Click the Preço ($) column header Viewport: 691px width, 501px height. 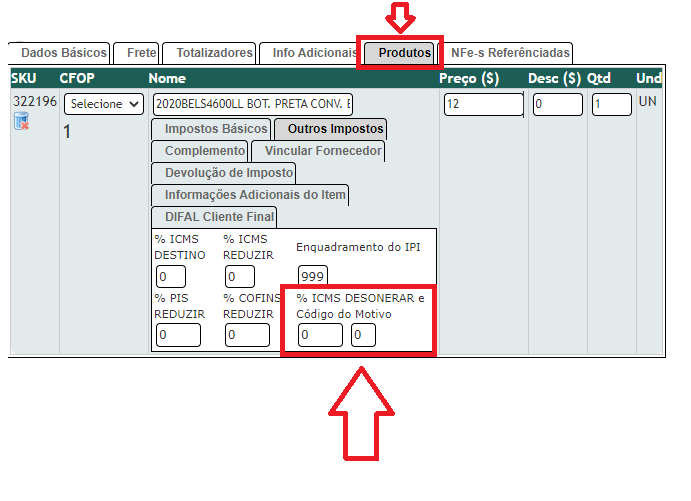tap(469, 78)
